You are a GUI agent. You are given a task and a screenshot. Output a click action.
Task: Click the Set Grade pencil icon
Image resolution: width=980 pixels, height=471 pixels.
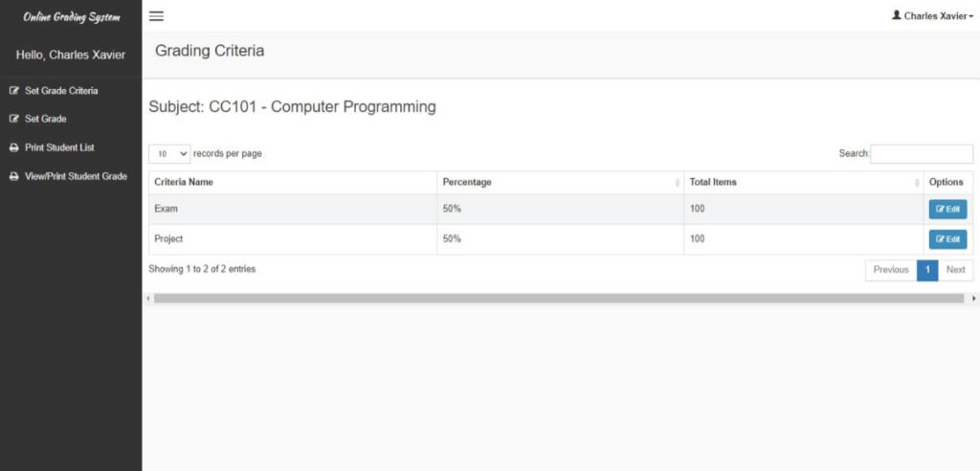pyautogui.click(x=13, y=120)
